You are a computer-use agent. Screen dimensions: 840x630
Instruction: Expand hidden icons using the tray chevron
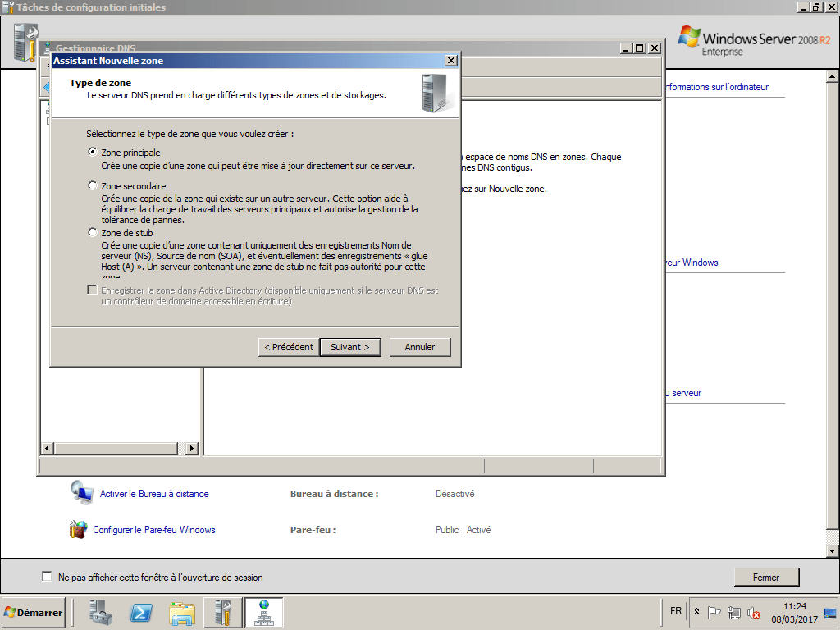click(696, 611)
